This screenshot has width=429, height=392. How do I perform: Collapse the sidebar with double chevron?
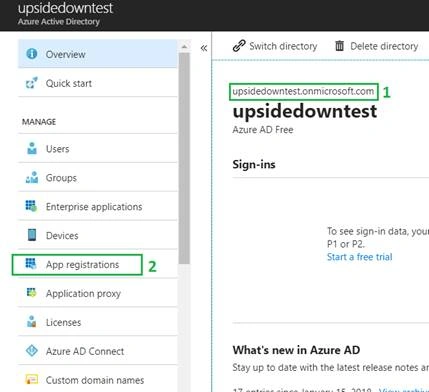pos(204,48)
